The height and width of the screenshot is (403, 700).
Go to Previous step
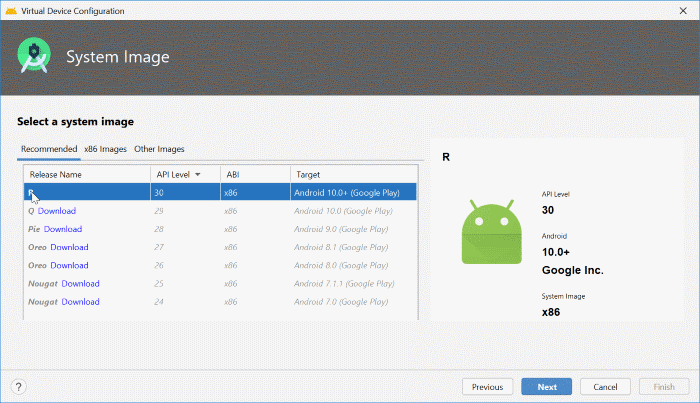[x=488, y=387]
